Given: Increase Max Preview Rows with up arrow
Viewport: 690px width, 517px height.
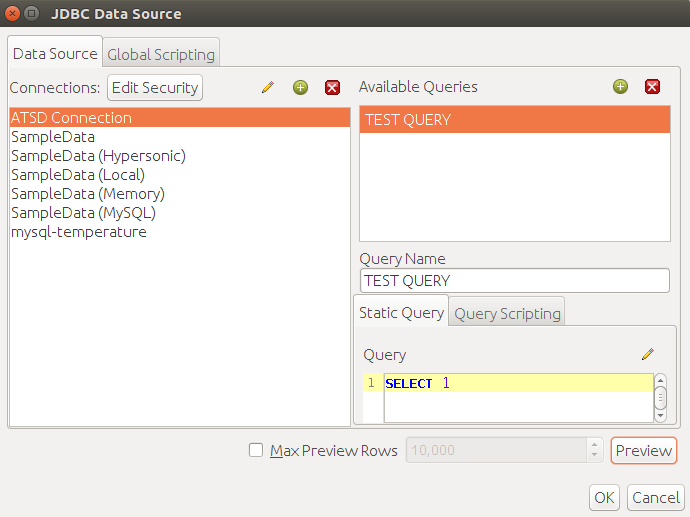Looking at the screenshot, I should point(595,445).
